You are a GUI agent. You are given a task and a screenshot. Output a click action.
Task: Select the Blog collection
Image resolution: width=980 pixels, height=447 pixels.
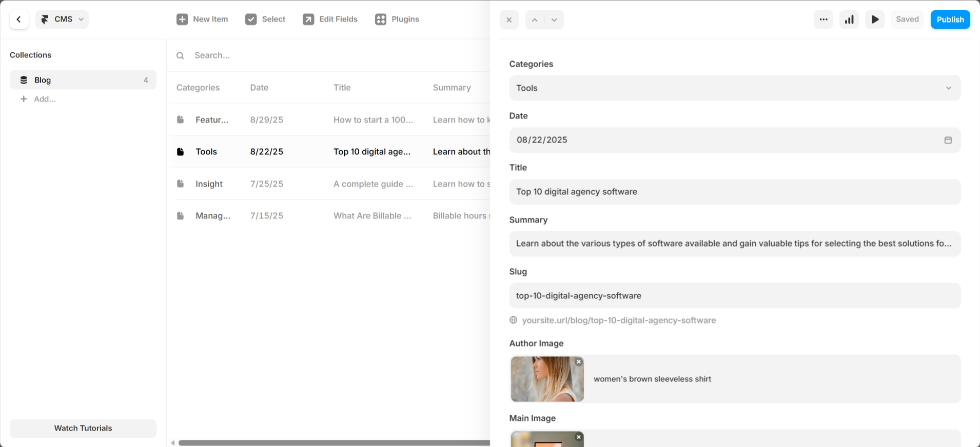click(x=83, y=80)
